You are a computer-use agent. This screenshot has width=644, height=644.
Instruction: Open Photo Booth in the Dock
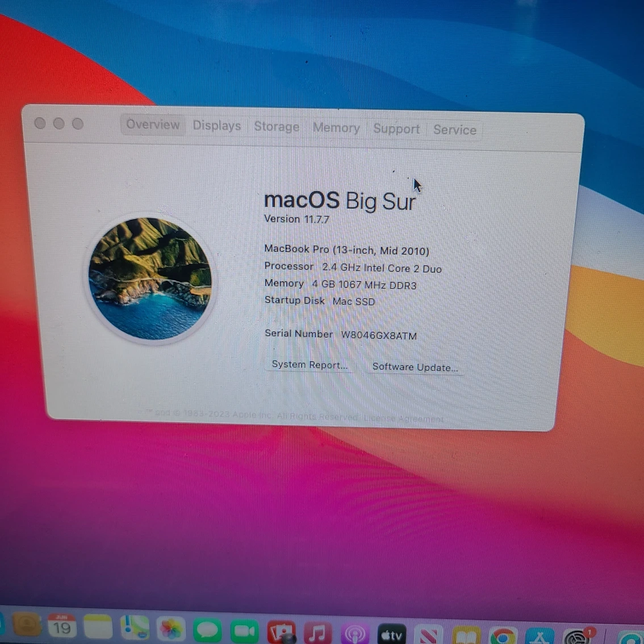click(281, 632)
